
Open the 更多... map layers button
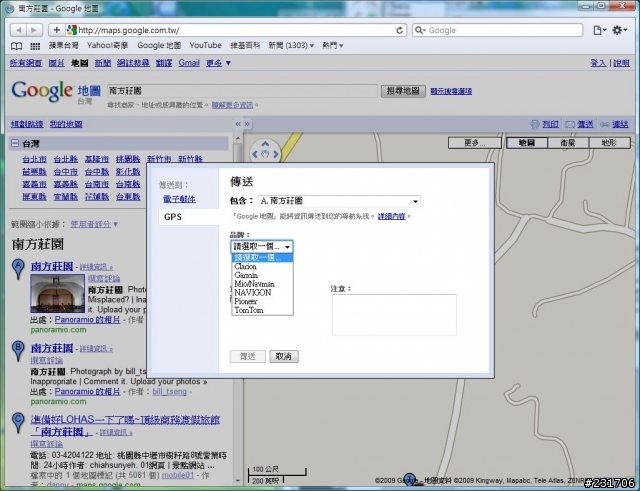(475, 143)
